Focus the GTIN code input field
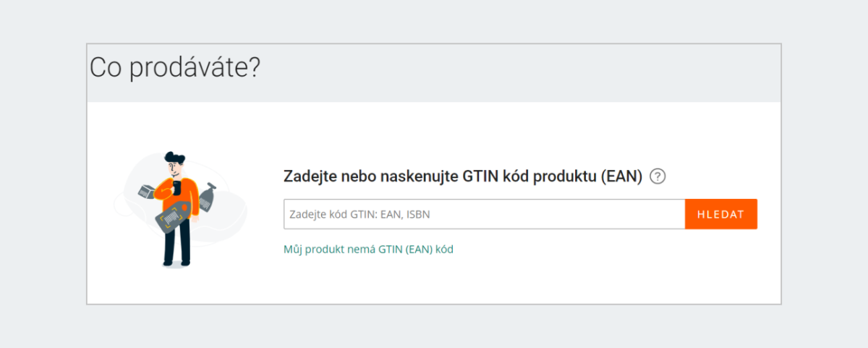868x348 pixels. coord(484,214)
